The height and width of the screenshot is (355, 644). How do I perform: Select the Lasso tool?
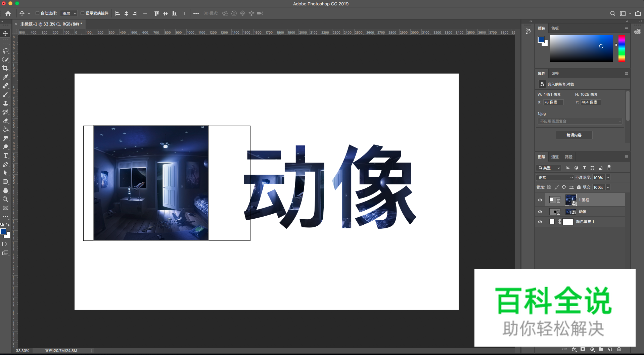pyautogui.click(x=5, y=51)
